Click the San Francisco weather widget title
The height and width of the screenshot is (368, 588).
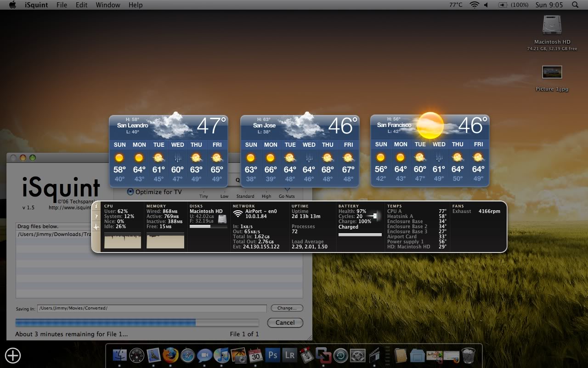(394, 125)
